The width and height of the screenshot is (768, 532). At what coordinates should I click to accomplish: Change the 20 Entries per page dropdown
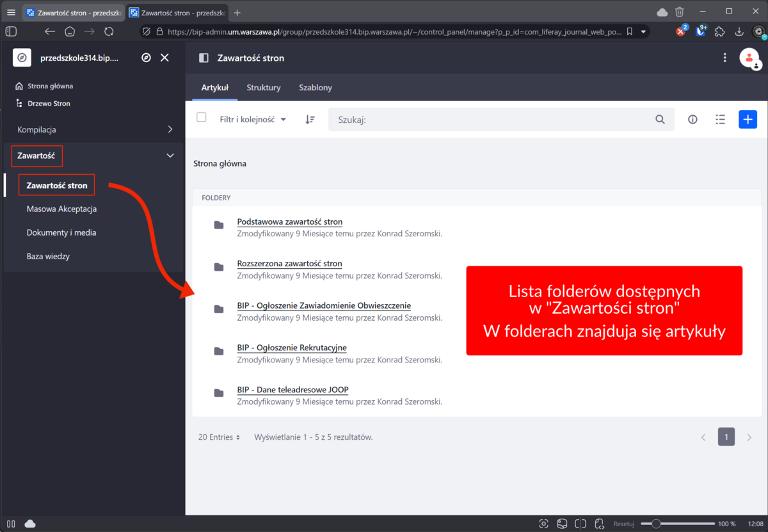[x=219, y=437]
